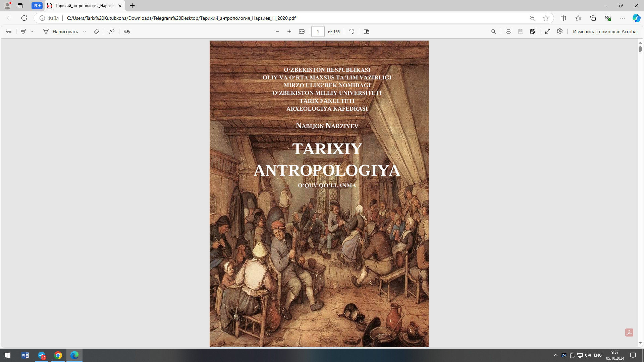The height and width of the screenshot is (362, 644).
Task: Click Изменить с помощью Acrobat
Action: (x=605, y=32)
